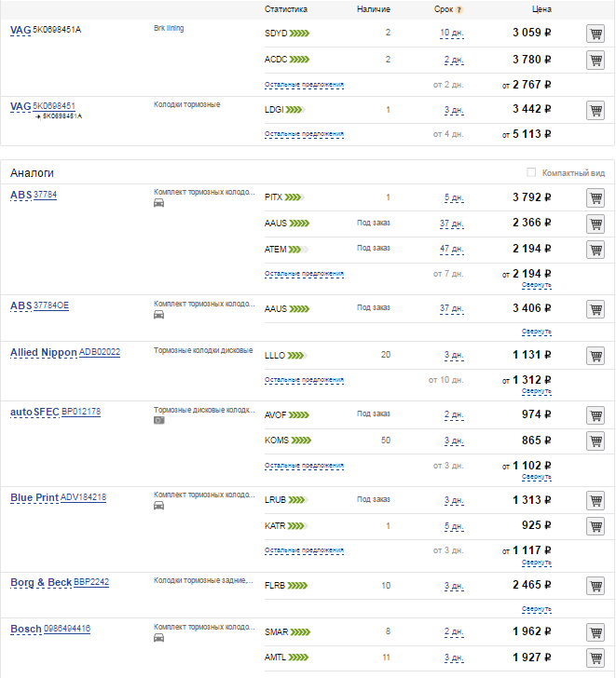The image size is (616, 678).
Task: Expand other offers for ABS 37784
Action: (304, 274)
